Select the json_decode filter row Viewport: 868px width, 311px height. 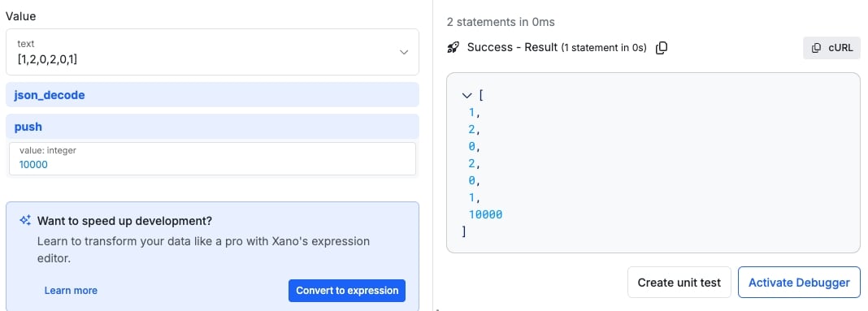tap(213, 95)
